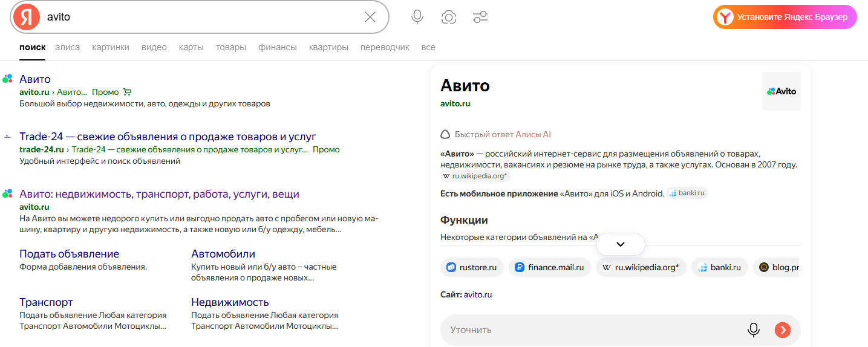Screen dimensions: 868x347
Task: Click into the Уточнить input field
Action: pyautogui.click(x=593, y=330)
